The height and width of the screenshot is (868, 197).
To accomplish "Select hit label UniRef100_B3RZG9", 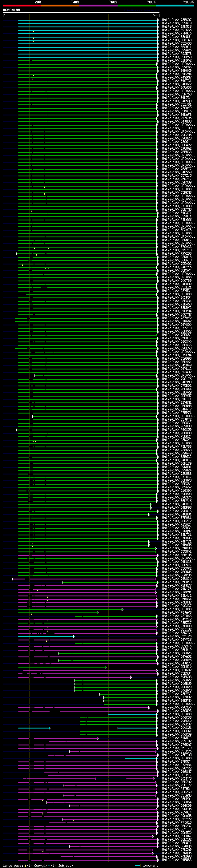I will coord(177,633).
